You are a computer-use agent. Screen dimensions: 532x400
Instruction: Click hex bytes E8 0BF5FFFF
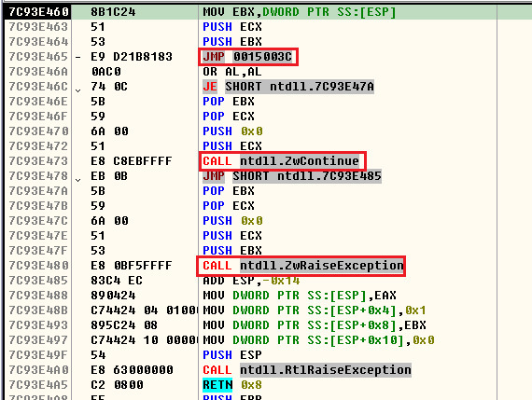coord(132,266)
